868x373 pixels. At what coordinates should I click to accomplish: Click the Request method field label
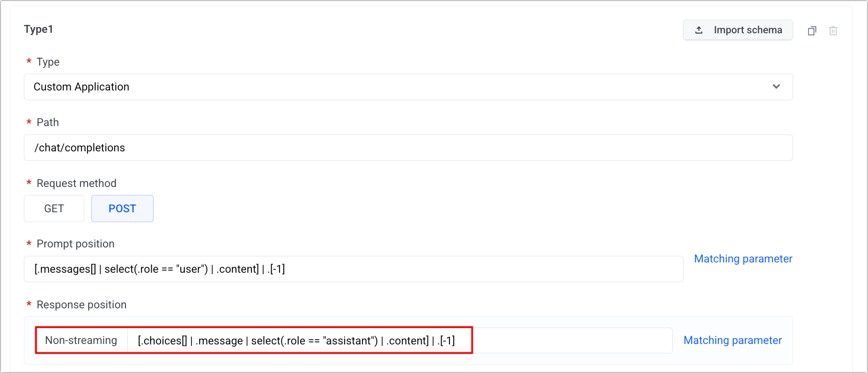coord(76,183)
